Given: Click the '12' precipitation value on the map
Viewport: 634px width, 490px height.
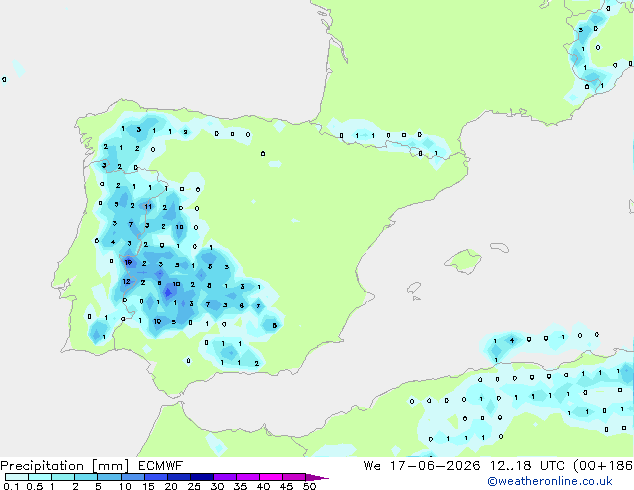Looking at the screenshot, I should pyautogui.click(x=127, y=281).
